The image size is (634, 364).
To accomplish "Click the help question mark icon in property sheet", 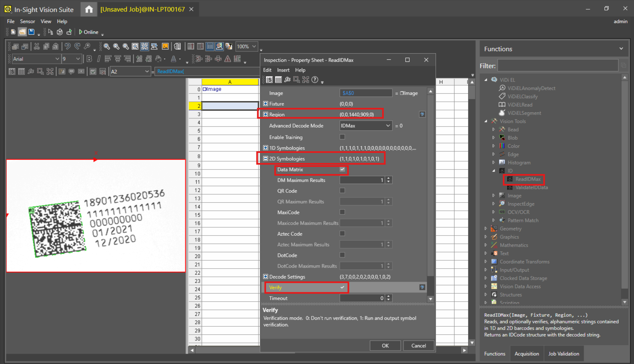I will 315,80.
